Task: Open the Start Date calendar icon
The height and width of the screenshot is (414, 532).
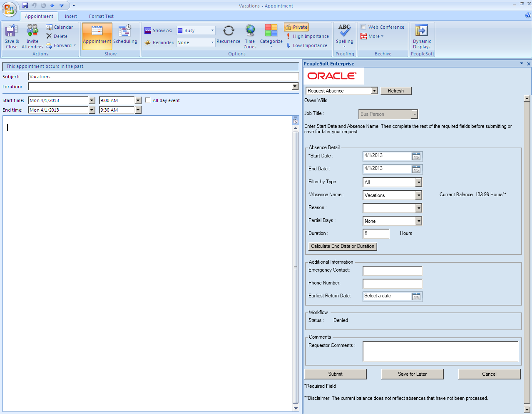Action: (x=416, y=157)
